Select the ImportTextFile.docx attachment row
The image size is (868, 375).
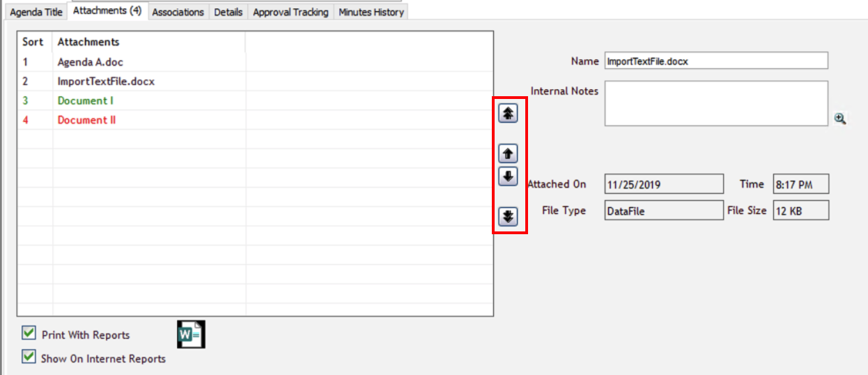[x=255, y=82]
